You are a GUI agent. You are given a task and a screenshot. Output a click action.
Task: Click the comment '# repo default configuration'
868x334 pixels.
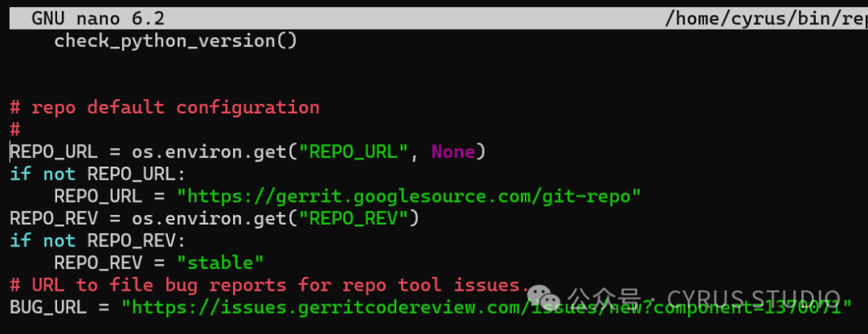click(x=165, y=108)
